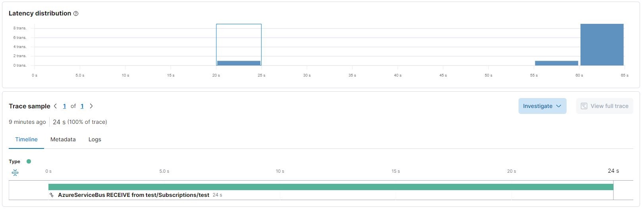Image resolution: width=644 pixels, height=210 pixels.
Task: Click the span type icon beside AzureServiceBus
Action: coord(52,195)
